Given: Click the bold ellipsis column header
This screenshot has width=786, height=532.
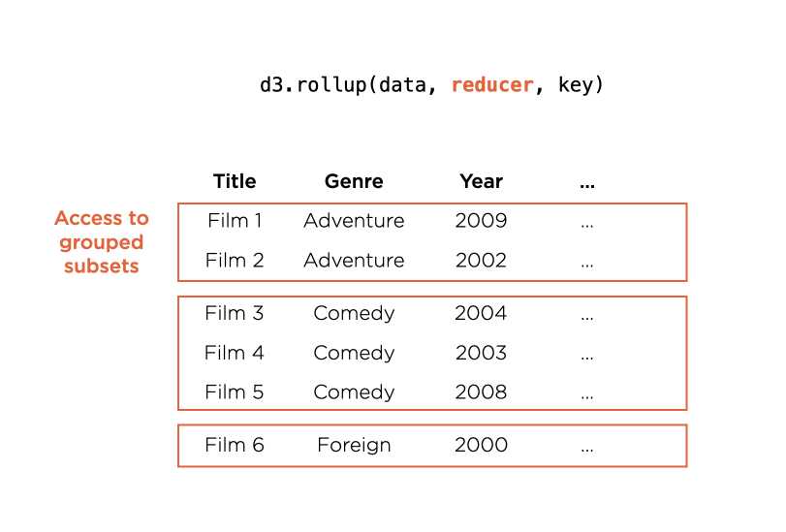Looking at the screenshot, I should click(x=587, y=186).
